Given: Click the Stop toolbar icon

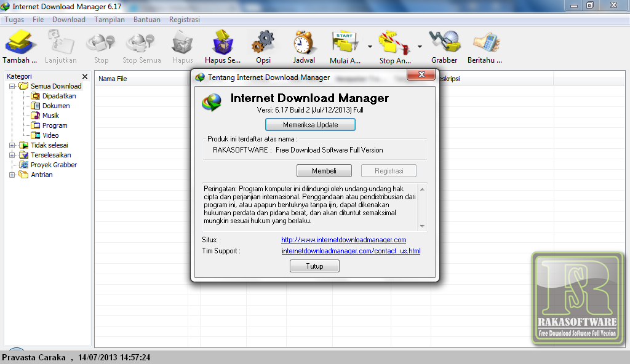Looking at the screenshot, I should tap(101, 43).
